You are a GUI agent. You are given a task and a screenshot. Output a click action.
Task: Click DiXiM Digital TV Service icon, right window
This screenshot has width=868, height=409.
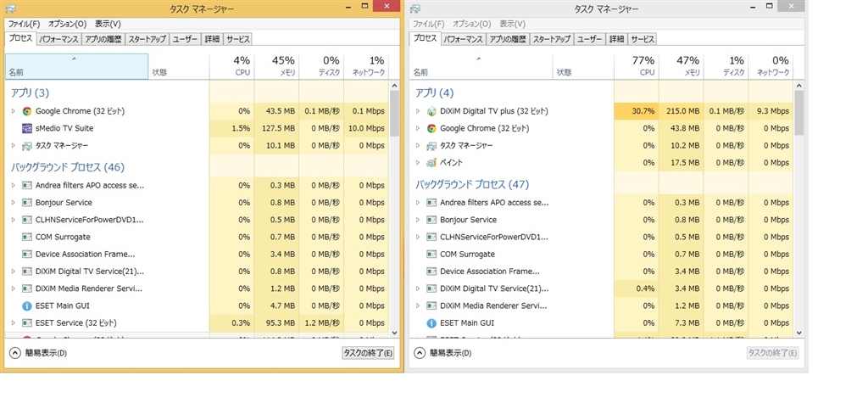click(x=431, y=289)
